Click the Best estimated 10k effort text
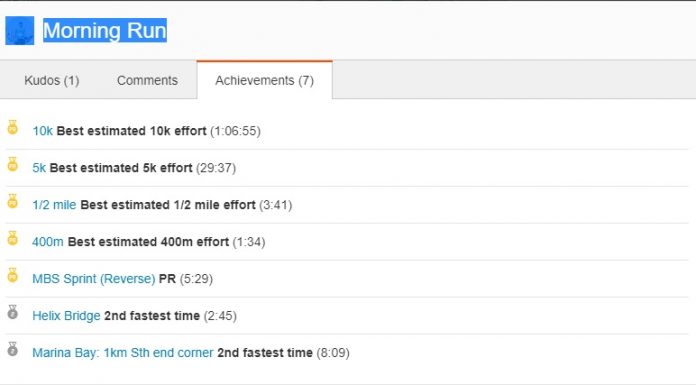The height and width of the screenshot is (385, 696). (131, 131)
